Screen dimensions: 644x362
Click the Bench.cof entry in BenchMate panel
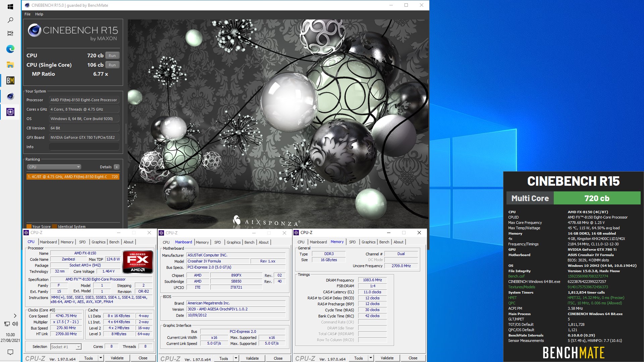[x=516, y=276]
